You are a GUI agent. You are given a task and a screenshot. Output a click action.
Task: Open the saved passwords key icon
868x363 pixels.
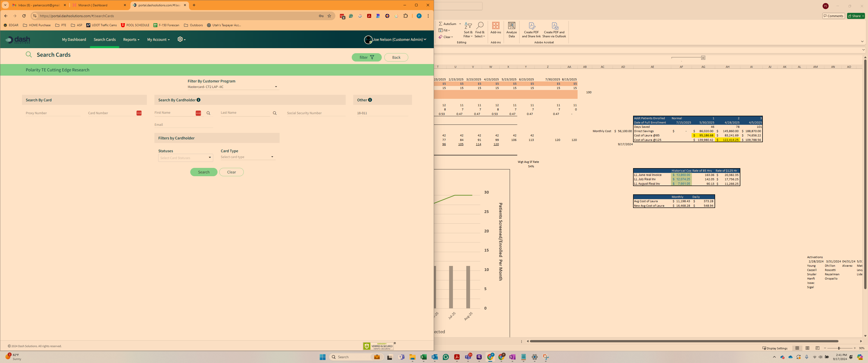(x=321, y=16)
